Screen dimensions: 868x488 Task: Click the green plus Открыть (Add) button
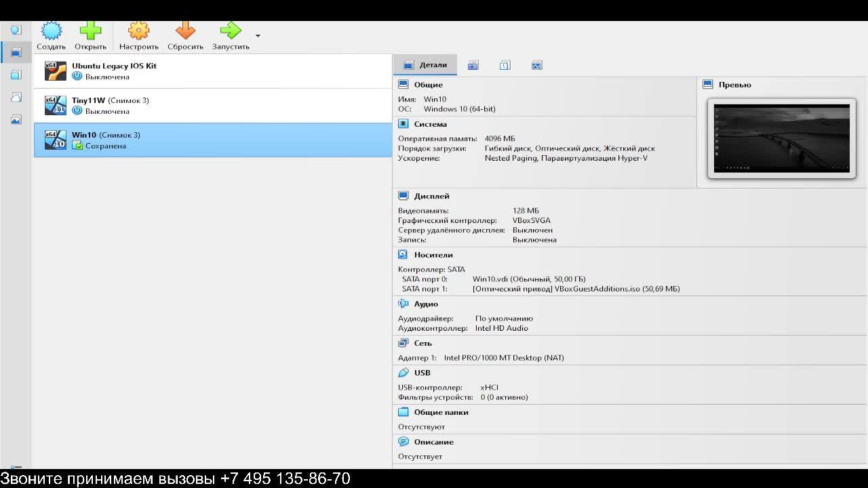tap(90, 36)
